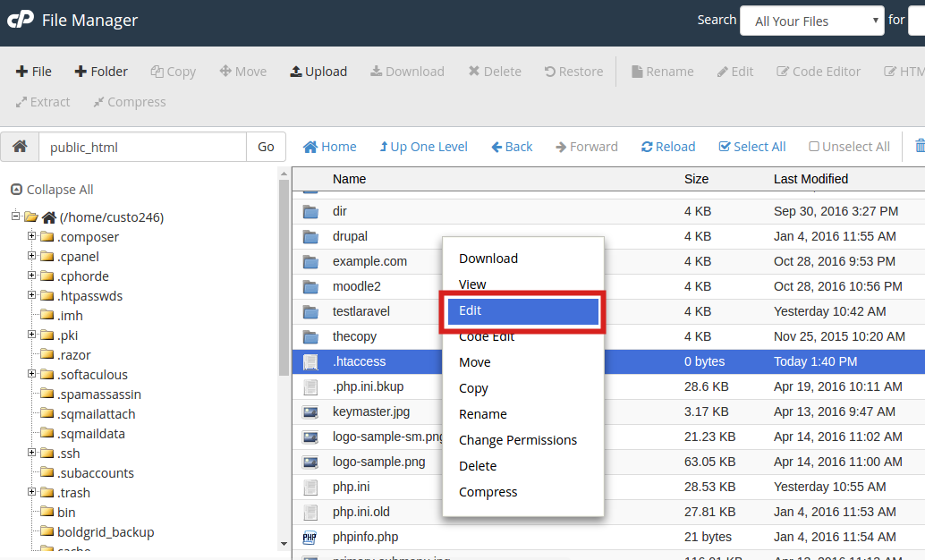Image resolution: width=925 pixels, height=560 pixels.
Task: Expand the .softaculous tree folder
Action: pos(32,374)
